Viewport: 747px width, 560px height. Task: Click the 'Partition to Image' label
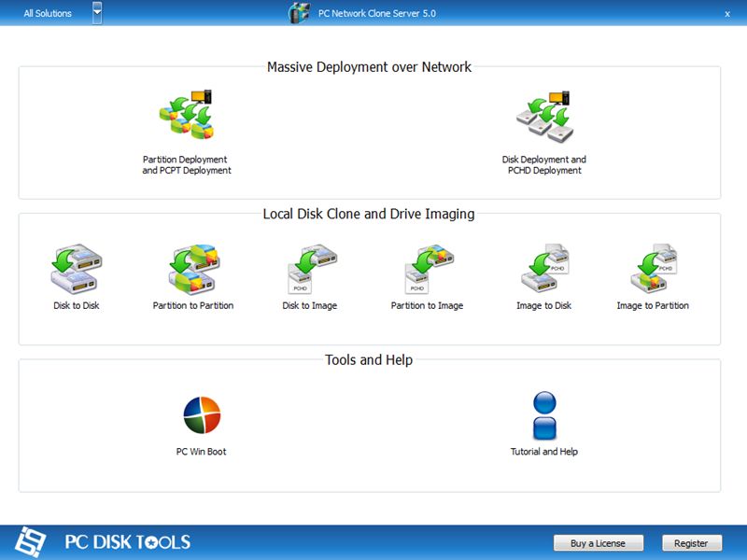point(427,306)
